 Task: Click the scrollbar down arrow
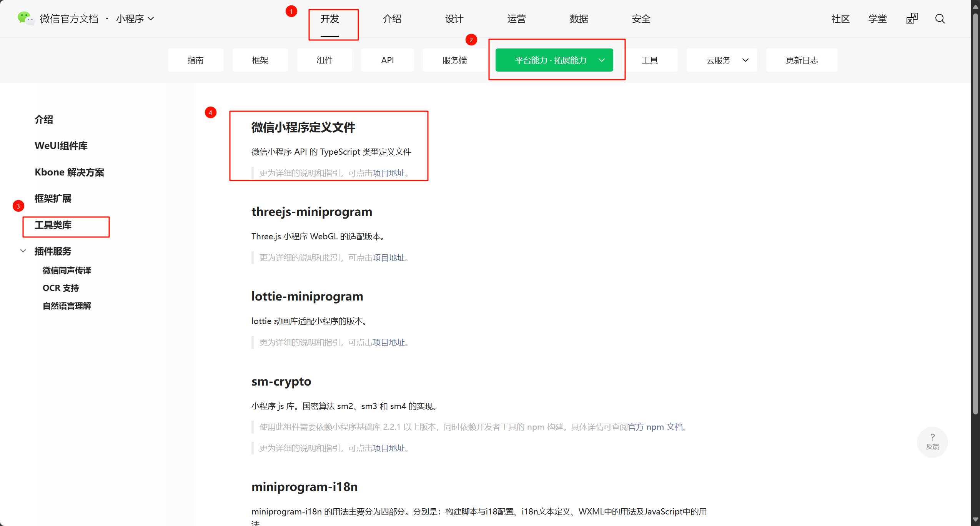pyautogui.click(x=975, y=520)
